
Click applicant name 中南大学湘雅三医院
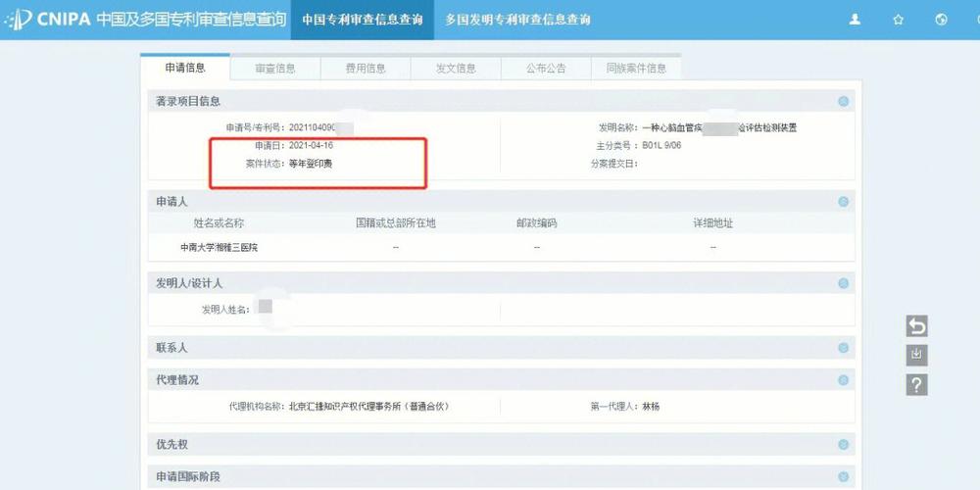pos(220,248)
